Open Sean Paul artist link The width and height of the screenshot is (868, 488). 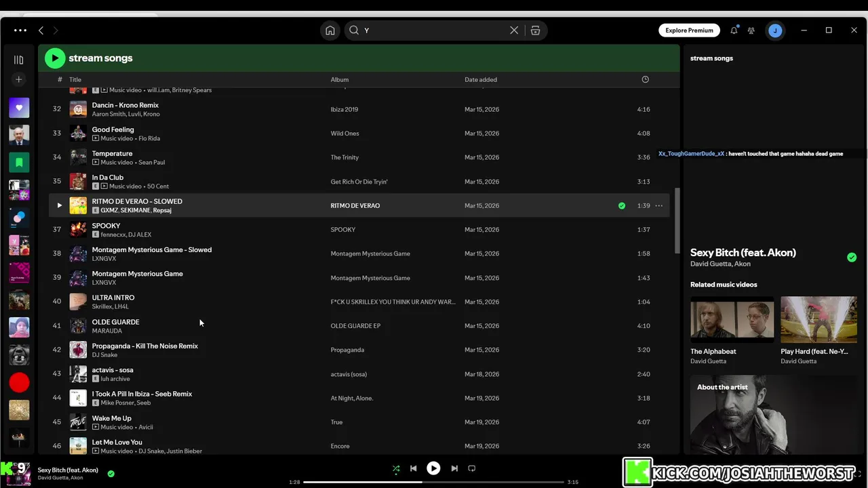tap(151, 162)
